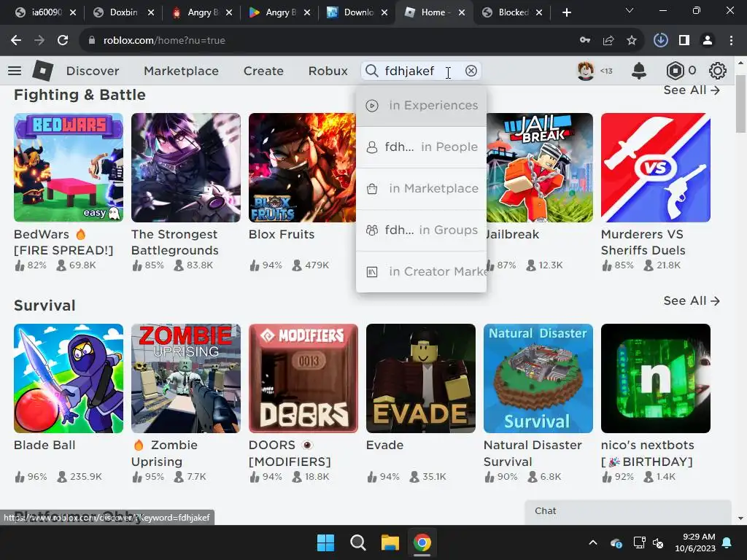The width and height of the screenshot is (747, 560).
Task: Open Natural Disaster Survival thumbnail
Action: point(538,378)
